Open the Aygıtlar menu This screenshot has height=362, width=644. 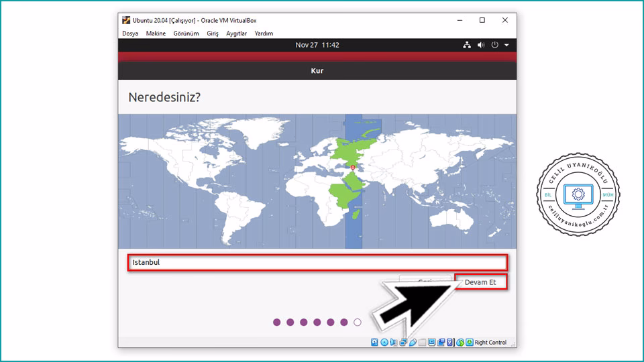tap(236, 34)
